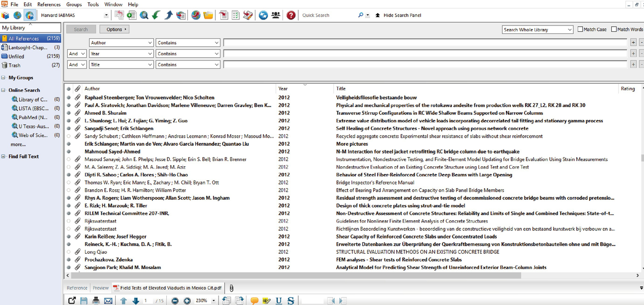Open the Contains dropdown in Author row

188,43
